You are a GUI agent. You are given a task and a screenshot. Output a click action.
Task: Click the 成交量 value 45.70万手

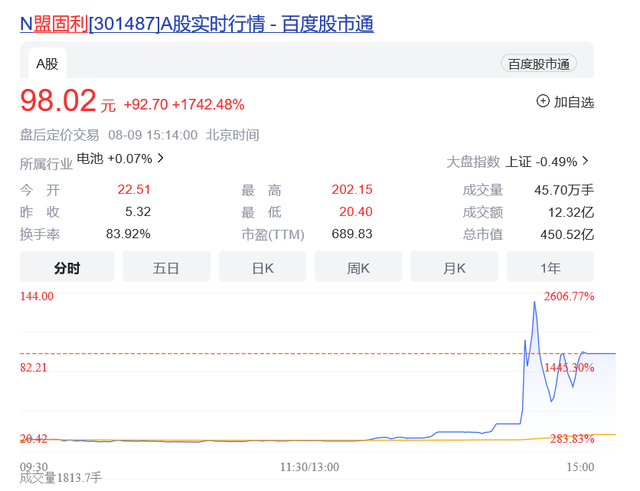[564, 190]
